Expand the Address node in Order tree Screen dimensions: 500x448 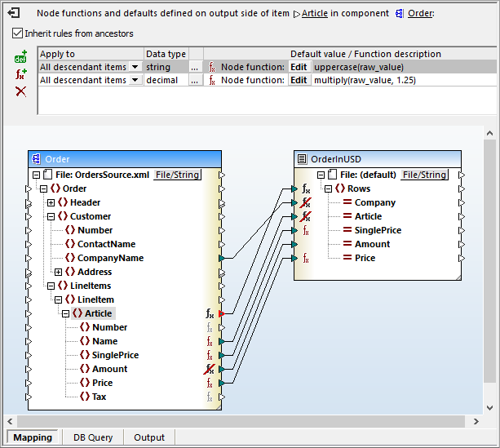click(x=58, y=272)
